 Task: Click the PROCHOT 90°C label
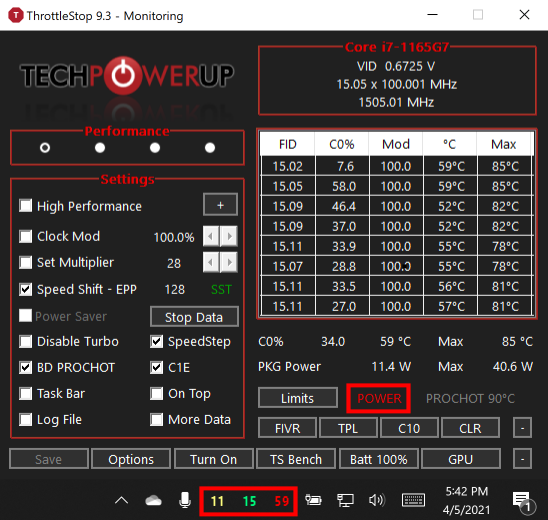pos(470,398)
